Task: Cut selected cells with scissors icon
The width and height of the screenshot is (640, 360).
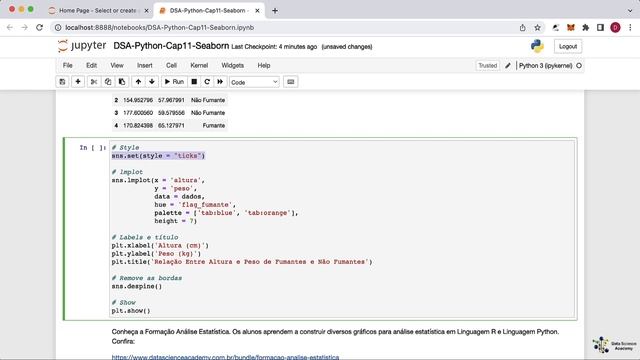Action: 94,82
